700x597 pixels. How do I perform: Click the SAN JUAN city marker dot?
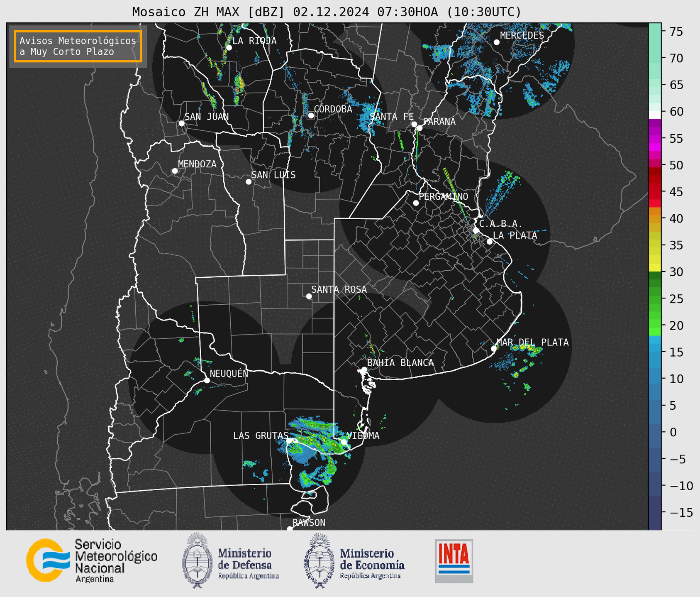[181, 123]
